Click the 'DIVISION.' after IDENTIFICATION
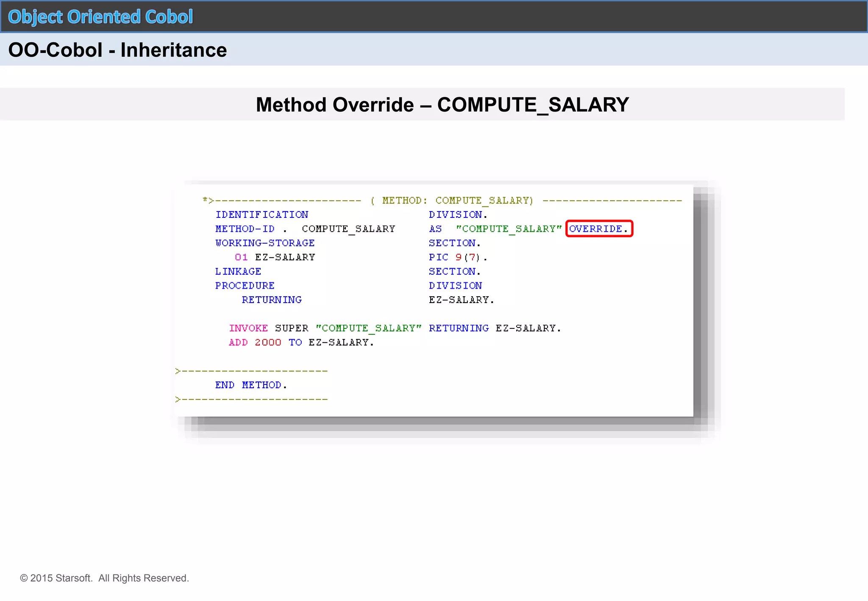868x601 pixels. coord(458,214)
